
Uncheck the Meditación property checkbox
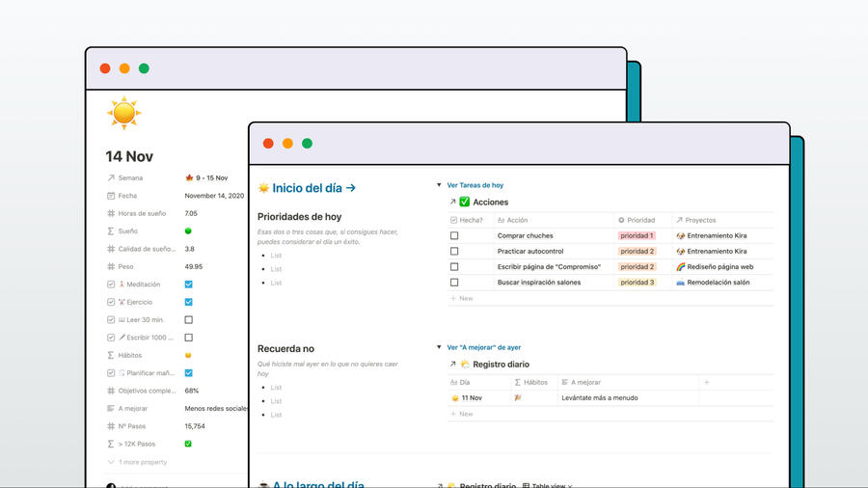(x=189, y=285)
